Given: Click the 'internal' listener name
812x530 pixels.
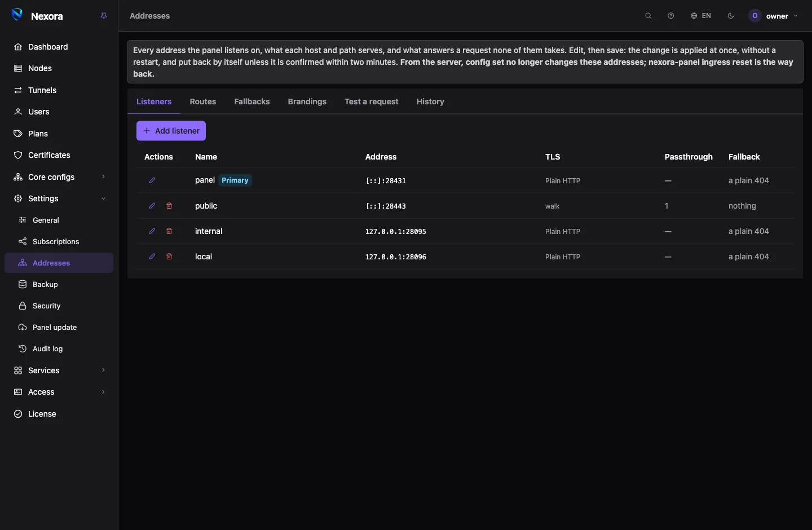Looking at the screenshot, I should point(209,231).
